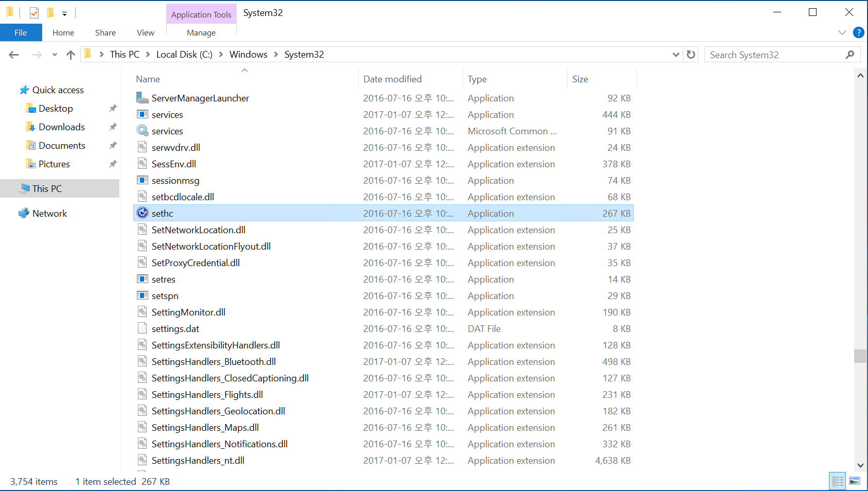Click the SessEnv.dll file icon
Viewport: 868px width, 491px height.
[x=143, y=163]
